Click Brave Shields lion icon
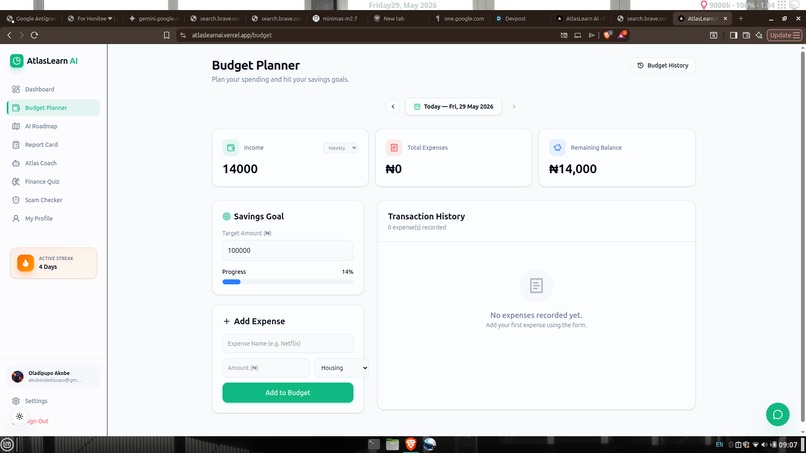Viewport: 806px width, 453px height. (608, 35)
